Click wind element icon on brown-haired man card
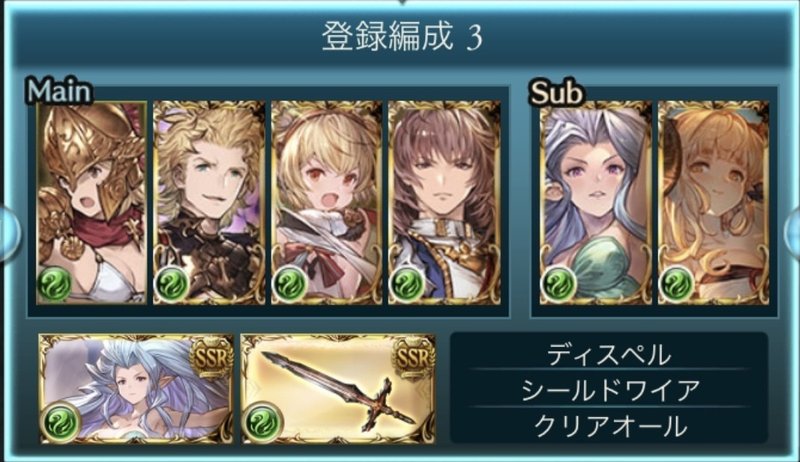The width and height of the screenshot is (800, 462). pyautogui.click(x=407, y=283)
